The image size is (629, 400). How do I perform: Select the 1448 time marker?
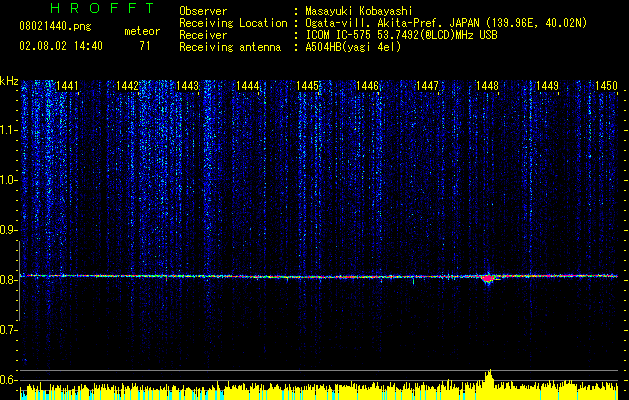coord(487,87)
